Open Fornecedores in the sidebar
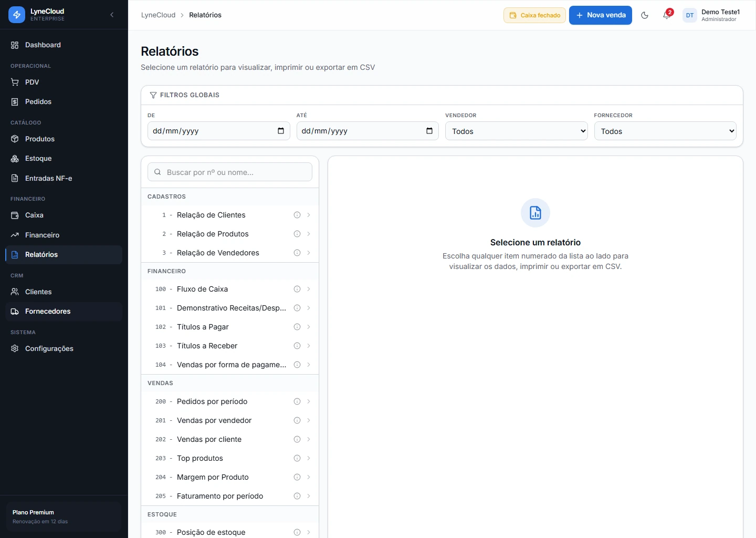 pos(64,311)
